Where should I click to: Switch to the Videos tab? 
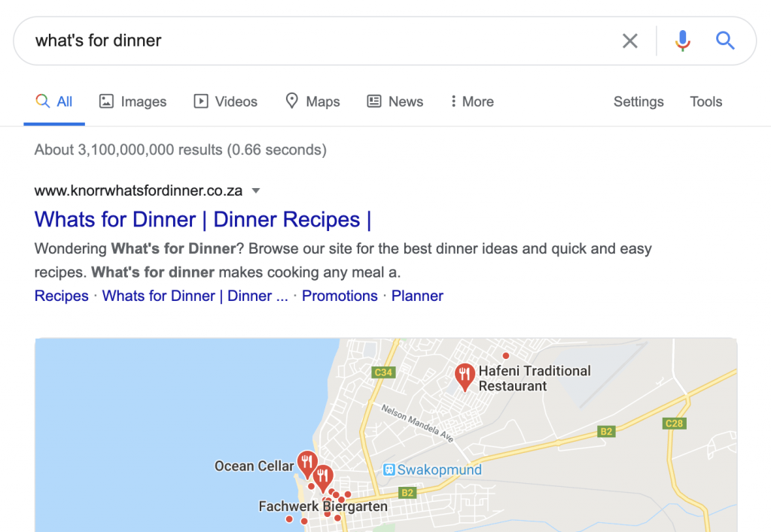point(226,102)
